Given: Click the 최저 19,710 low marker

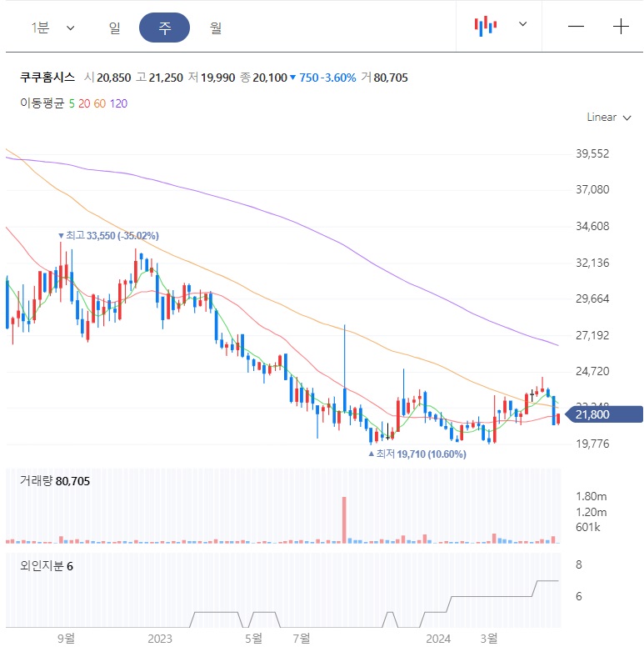Looking at the screenshot, I should pyautogui.click(x=417, y=454).
